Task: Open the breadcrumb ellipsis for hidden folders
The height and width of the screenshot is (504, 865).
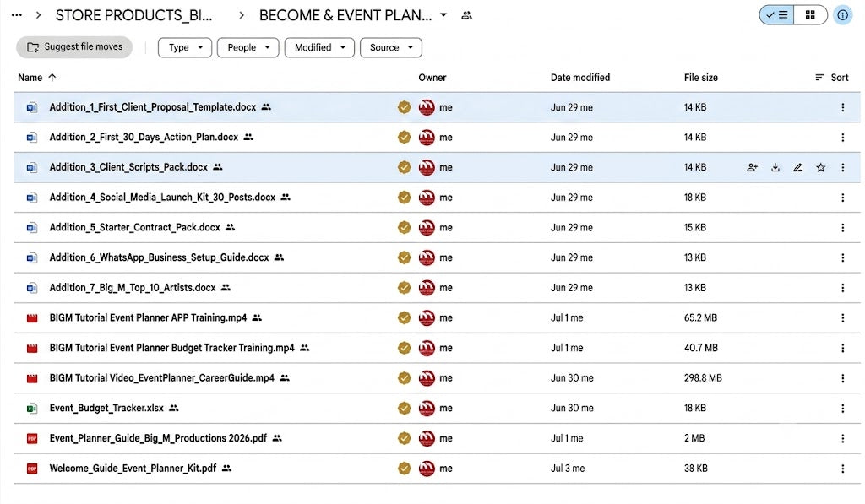Action: [17, 15]
